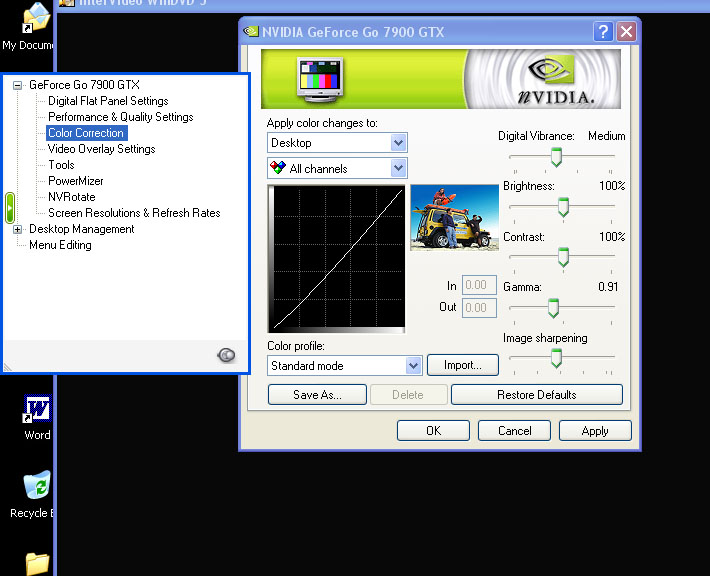Click the gamma curve graph
This screenshot has width=710, height=576.
[x=336, y=259]
